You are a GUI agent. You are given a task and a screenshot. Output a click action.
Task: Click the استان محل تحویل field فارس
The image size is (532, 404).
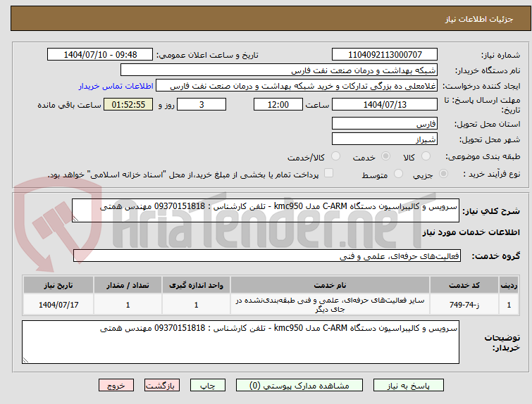click(385, 123)
